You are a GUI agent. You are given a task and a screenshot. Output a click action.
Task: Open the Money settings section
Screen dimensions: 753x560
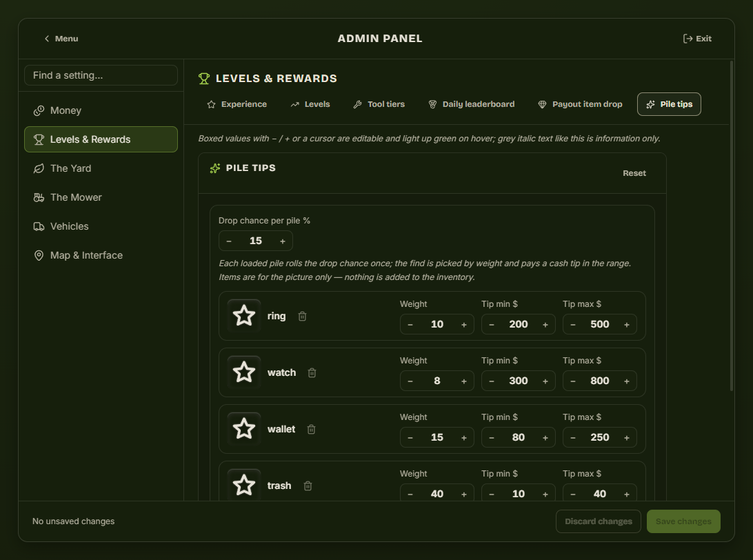coord(101,110)
